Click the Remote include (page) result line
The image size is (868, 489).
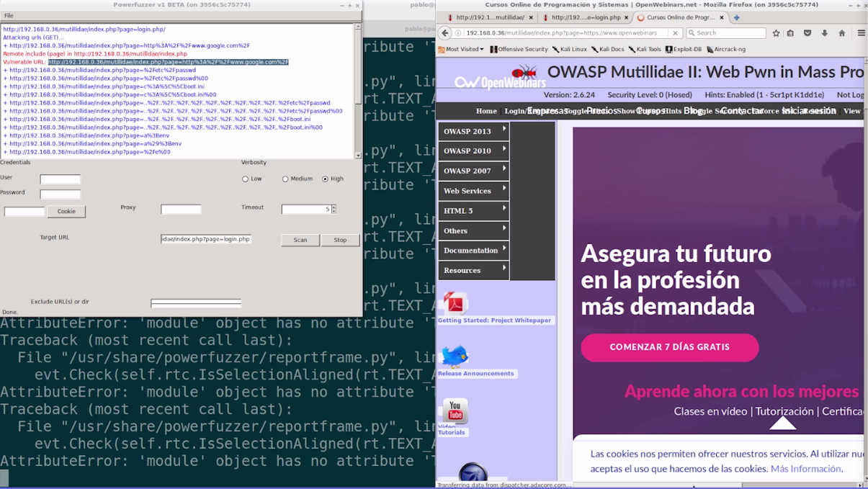95,54
